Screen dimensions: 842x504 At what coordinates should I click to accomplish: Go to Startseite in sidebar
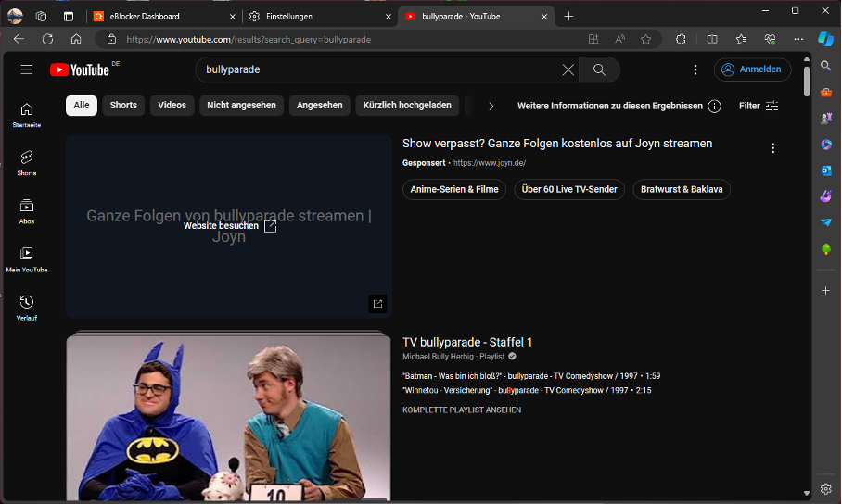point(26,115)
